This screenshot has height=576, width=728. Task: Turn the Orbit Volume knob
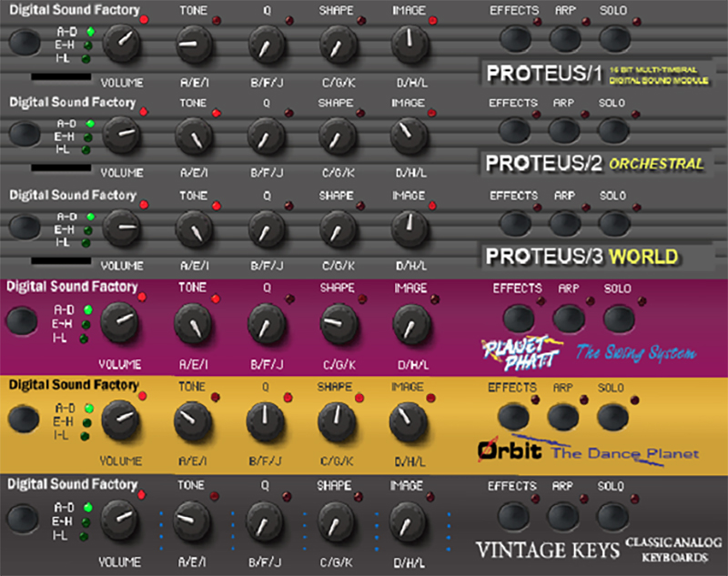click(120, 419)
